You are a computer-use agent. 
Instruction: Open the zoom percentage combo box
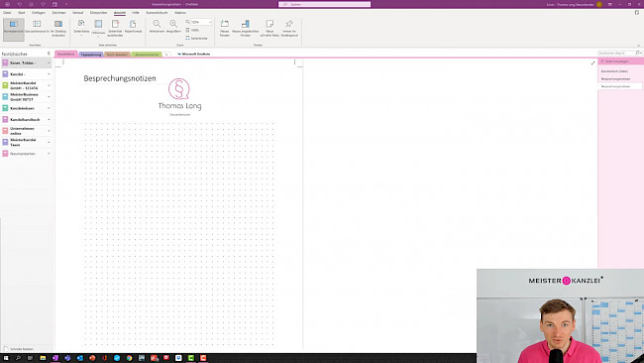(201, 22)
